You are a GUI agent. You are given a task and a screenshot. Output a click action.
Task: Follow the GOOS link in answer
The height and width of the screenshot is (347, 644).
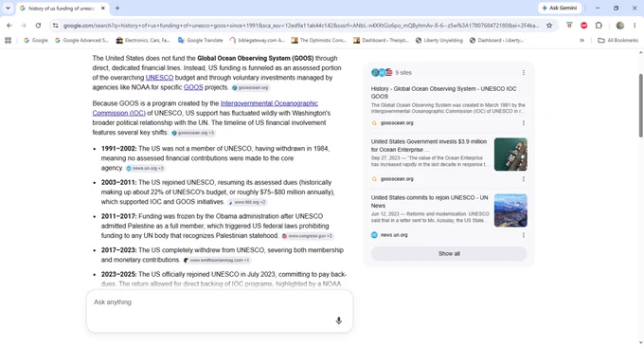(193, 87)
